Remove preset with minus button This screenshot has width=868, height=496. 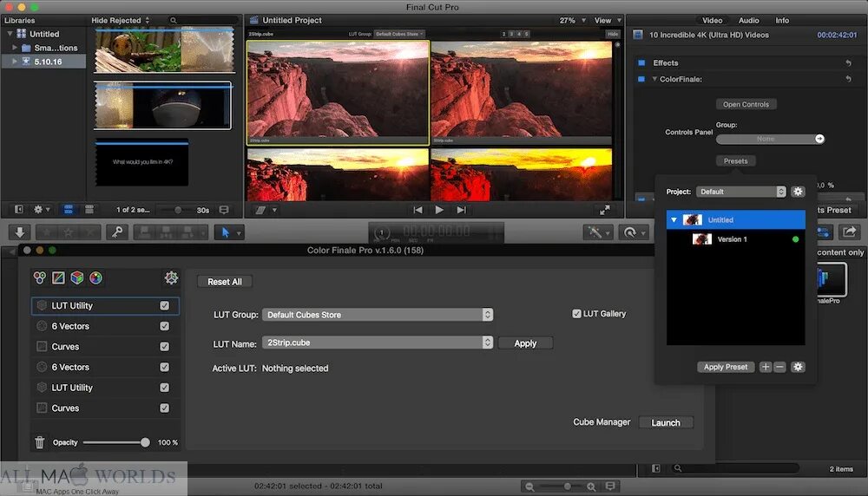click(779, 367)
